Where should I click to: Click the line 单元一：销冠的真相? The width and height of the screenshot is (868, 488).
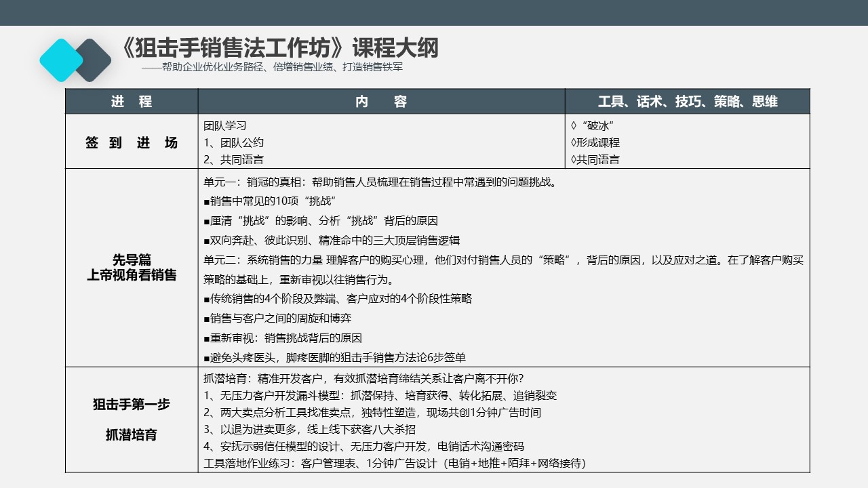[x=380, y=182]
